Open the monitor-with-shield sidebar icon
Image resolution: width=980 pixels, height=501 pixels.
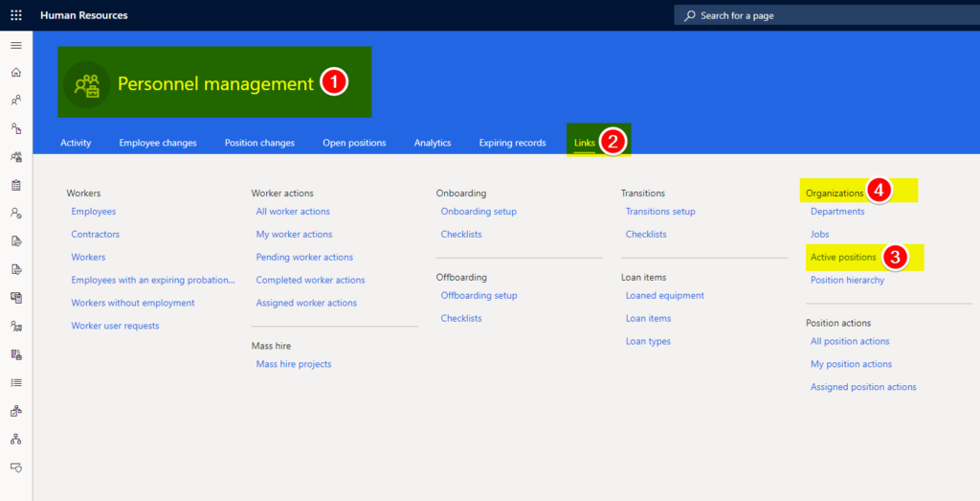click(16, 467)
